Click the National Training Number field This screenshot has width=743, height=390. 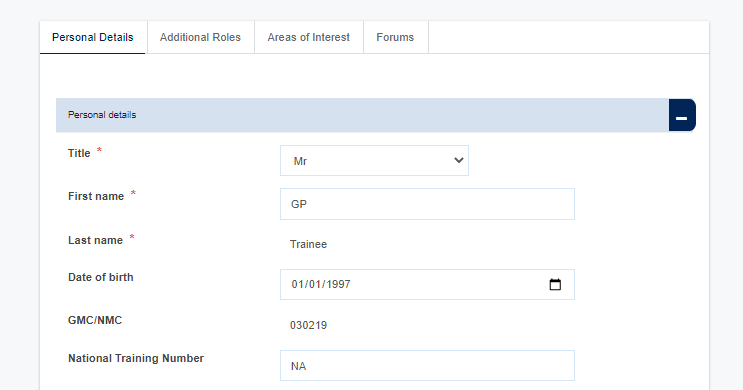point(427,366)
